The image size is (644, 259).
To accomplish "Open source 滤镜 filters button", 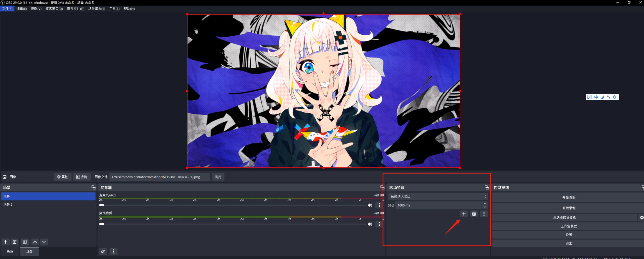I will 82,177.
